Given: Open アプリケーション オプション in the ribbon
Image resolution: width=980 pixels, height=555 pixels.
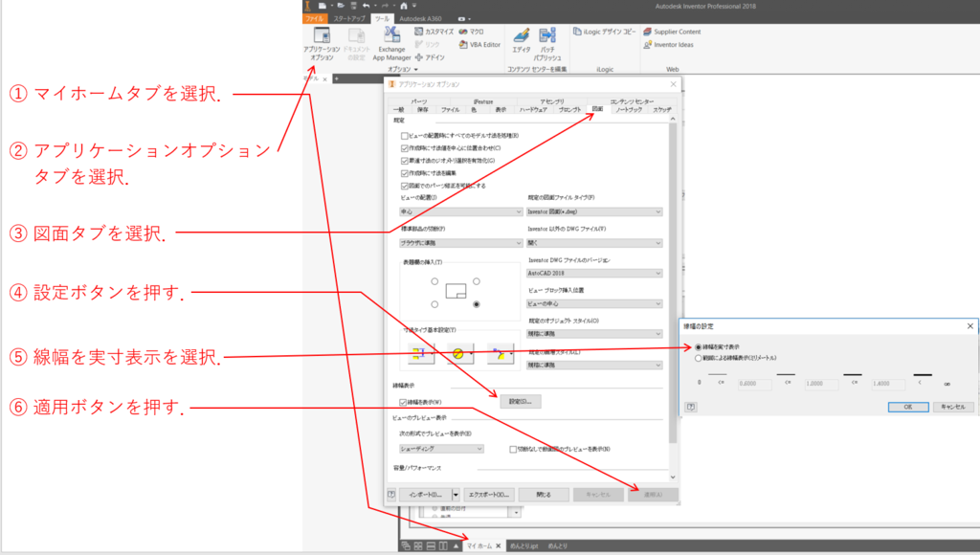Looking at the screenshot, I should [322, 44].
